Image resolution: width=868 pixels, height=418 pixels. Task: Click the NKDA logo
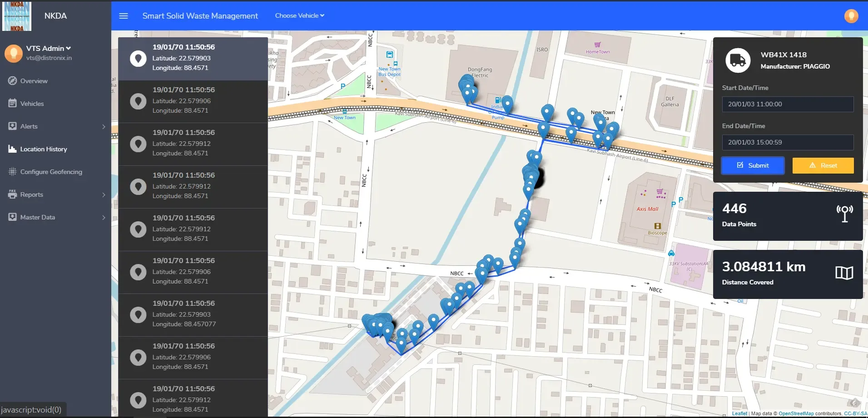point(17,16)
